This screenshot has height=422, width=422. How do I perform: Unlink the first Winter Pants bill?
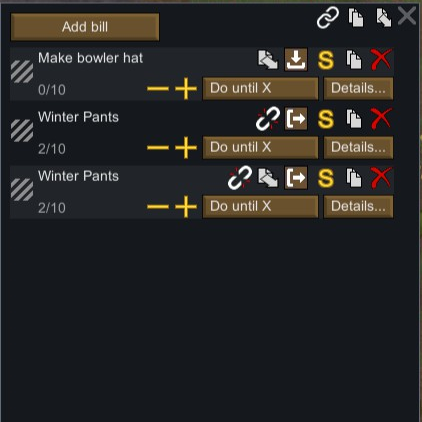tap(268, 119)
